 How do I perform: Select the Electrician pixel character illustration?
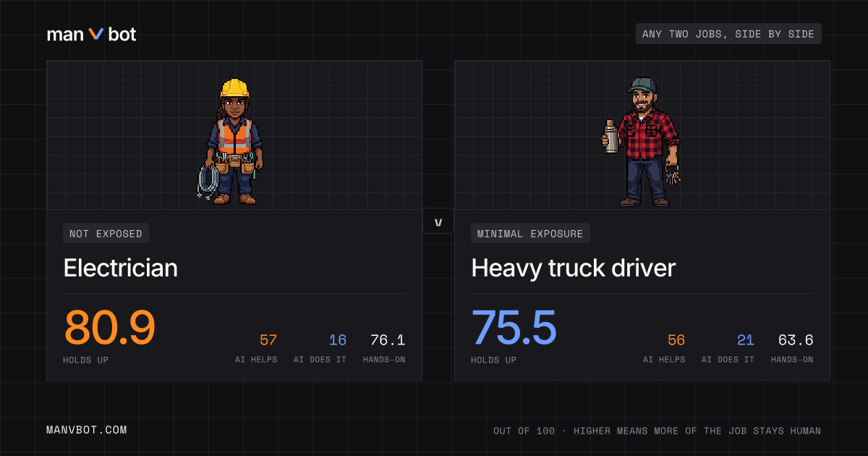pos(230,141)
